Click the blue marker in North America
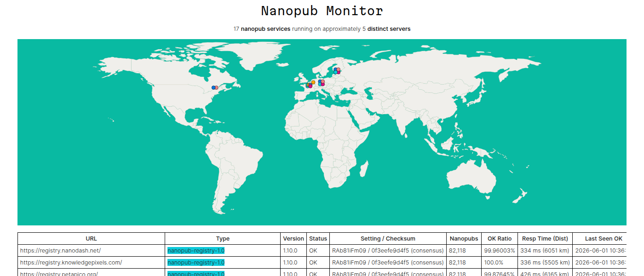The image size is (644, 276). (x=213, y=87)
